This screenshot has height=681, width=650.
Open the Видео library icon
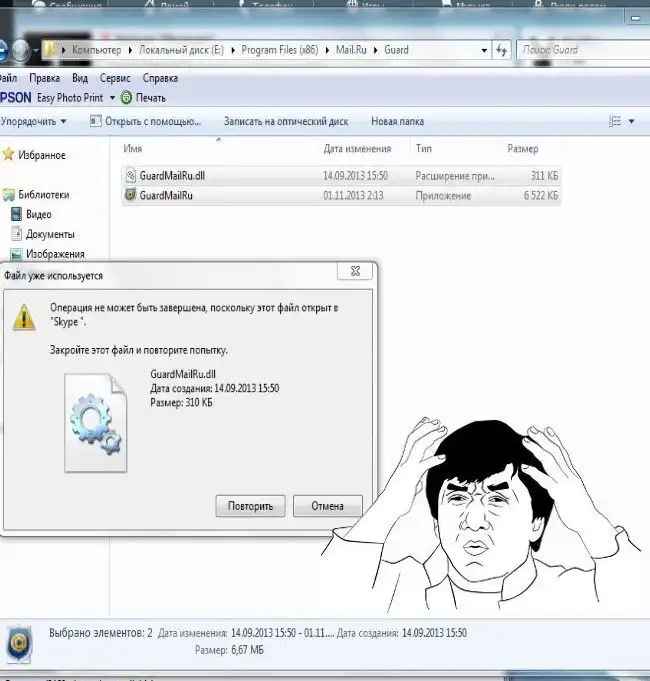[x=17, y=214]
